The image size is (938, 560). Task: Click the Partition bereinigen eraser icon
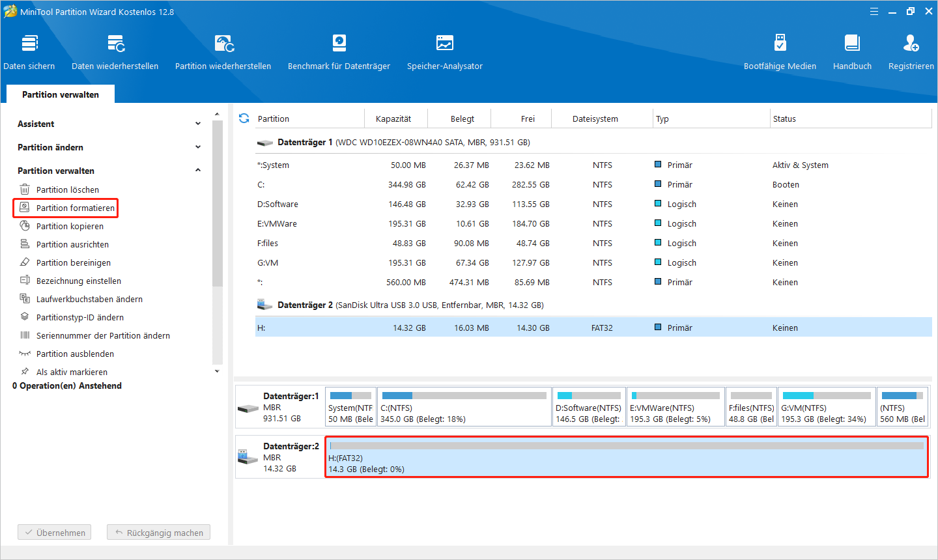[25, 262]
